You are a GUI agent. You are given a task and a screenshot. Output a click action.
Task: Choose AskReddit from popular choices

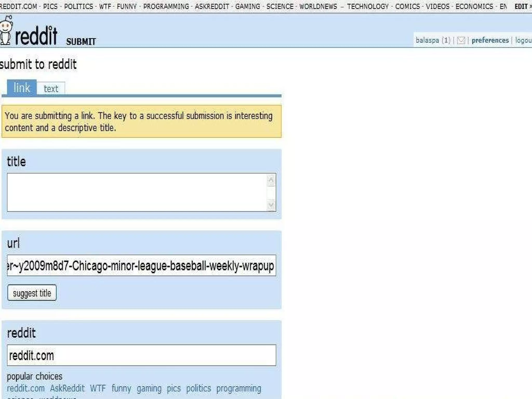pyautogui.click(x=67, y=388)
